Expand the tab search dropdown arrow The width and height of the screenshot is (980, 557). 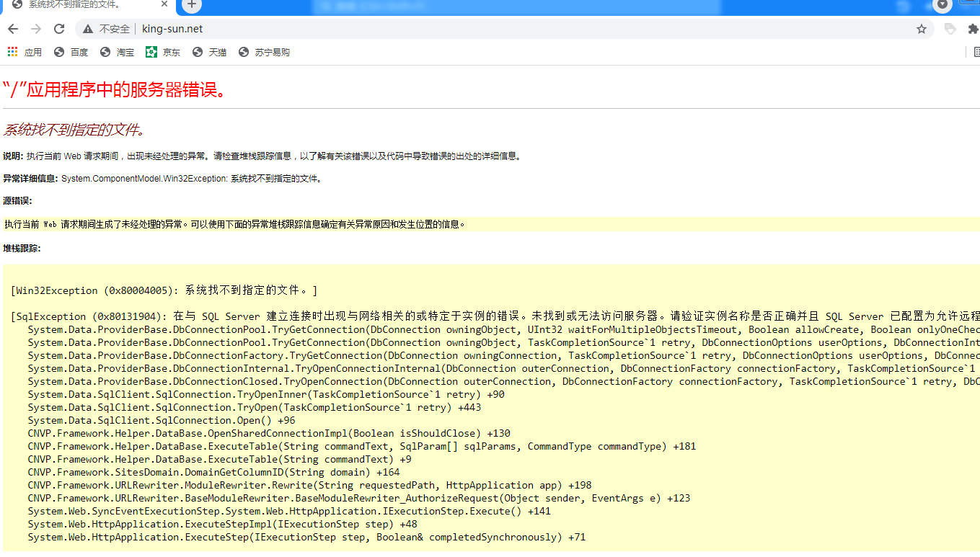943,5
